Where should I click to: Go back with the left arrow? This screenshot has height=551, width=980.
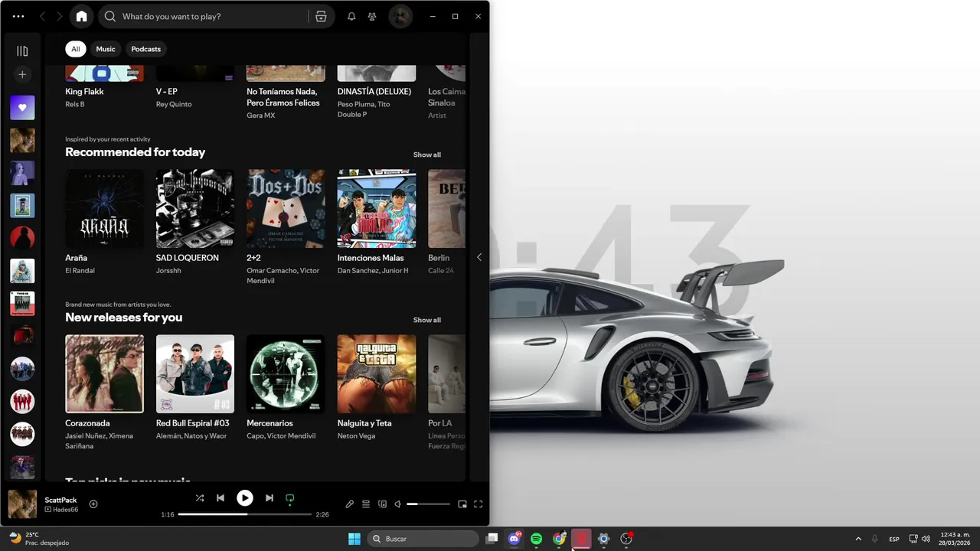point(42,16)
